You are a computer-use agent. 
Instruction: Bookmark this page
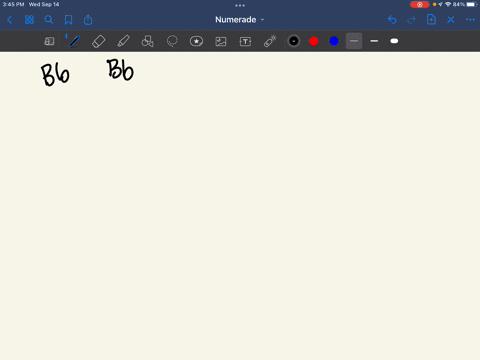point(68,20)
